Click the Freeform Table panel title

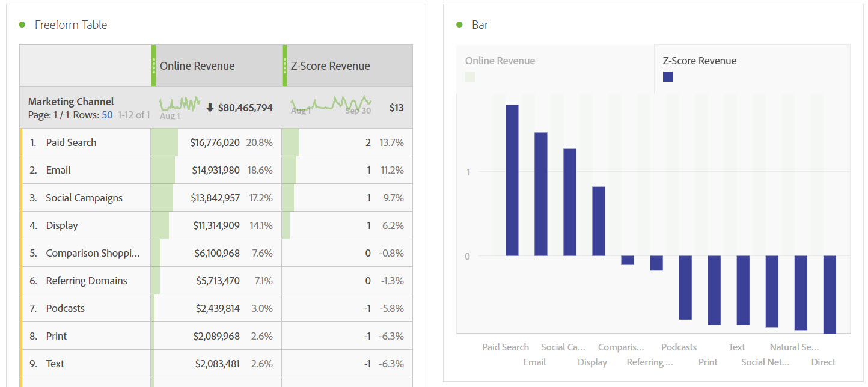pyautogui.click(x=71, y=25)
